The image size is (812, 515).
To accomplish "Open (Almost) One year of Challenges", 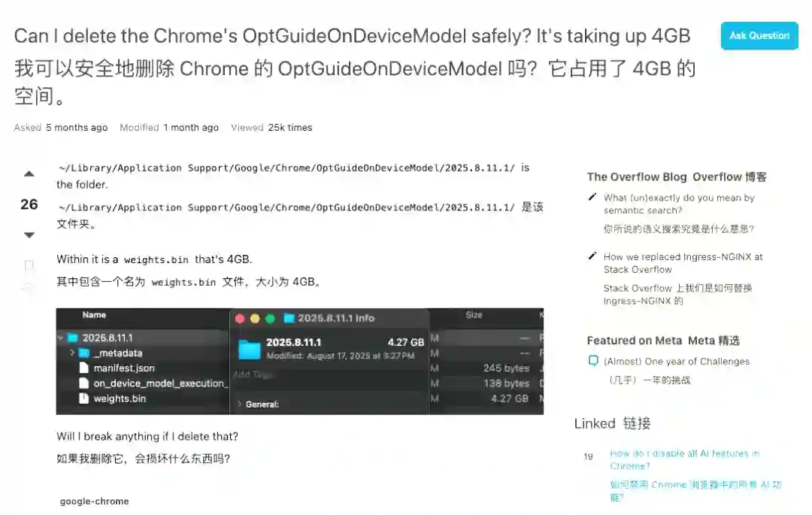I will click(x=677, y=362).
